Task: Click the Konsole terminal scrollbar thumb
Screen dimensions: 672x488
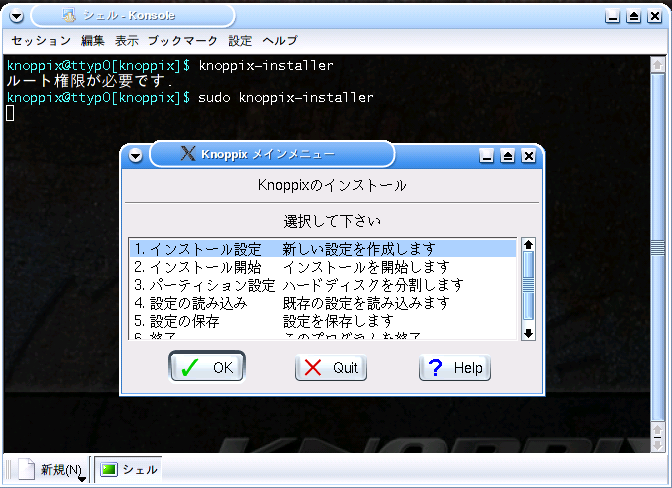Action: 657,248
